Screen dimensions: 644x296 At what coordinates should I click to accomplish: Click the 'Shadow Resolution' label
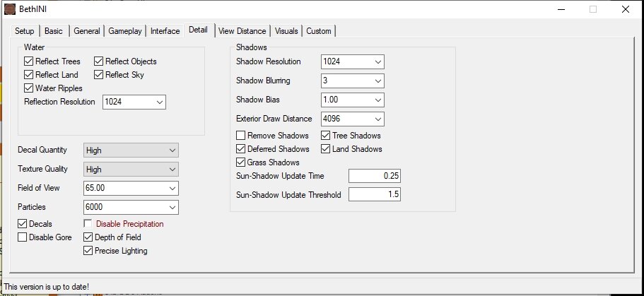[269, 61]
